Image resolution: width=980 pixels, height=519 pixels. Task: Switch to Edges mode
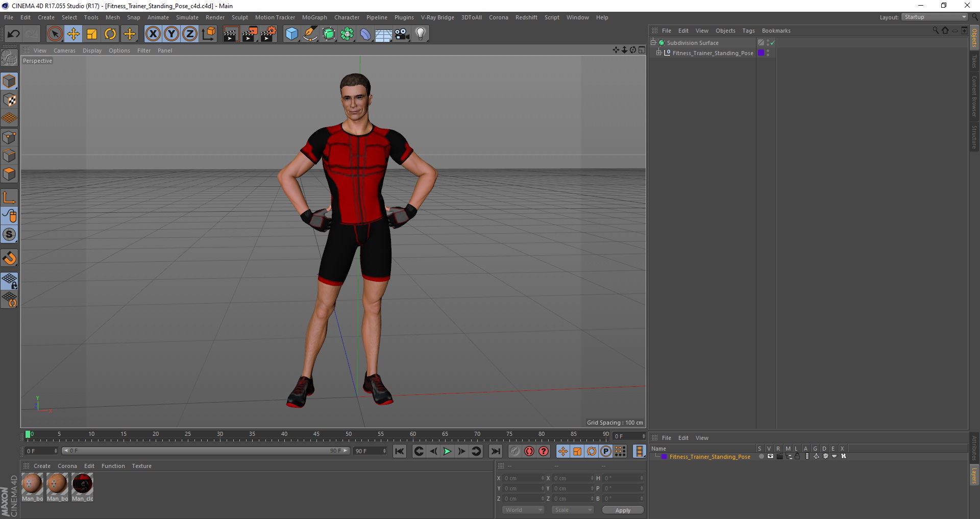click(9, 156)
